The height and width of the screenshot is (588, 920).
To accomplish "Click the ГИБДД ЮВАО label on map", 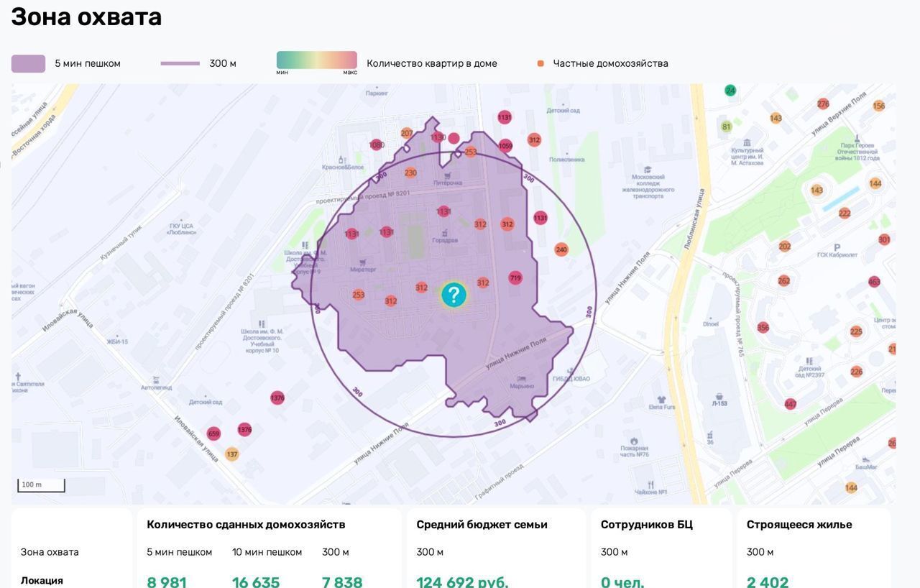I will [x=572, y=379].
